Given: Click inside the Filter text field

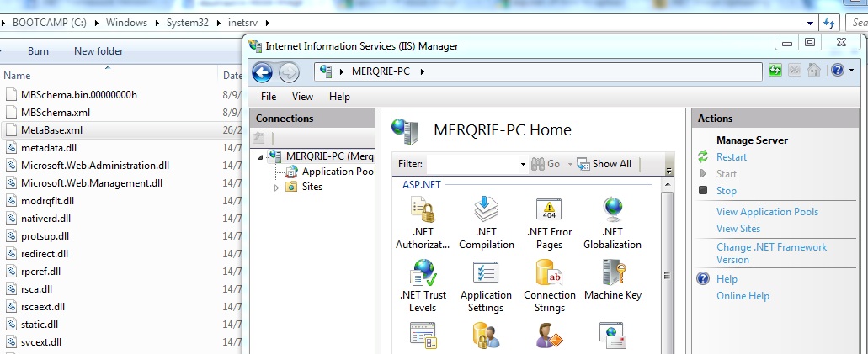Looking at the screenshot, I should [472, 164].
